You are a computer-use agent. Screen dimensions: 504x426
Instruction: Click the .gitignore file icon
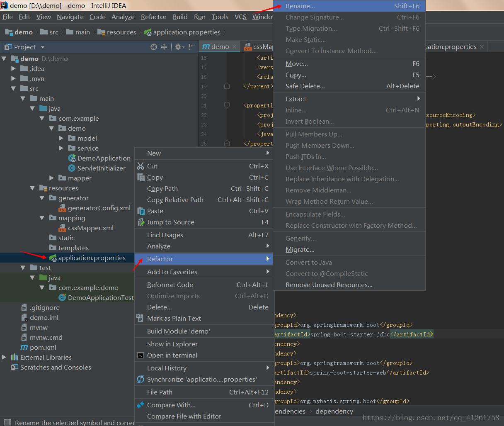tap(24, 307)
